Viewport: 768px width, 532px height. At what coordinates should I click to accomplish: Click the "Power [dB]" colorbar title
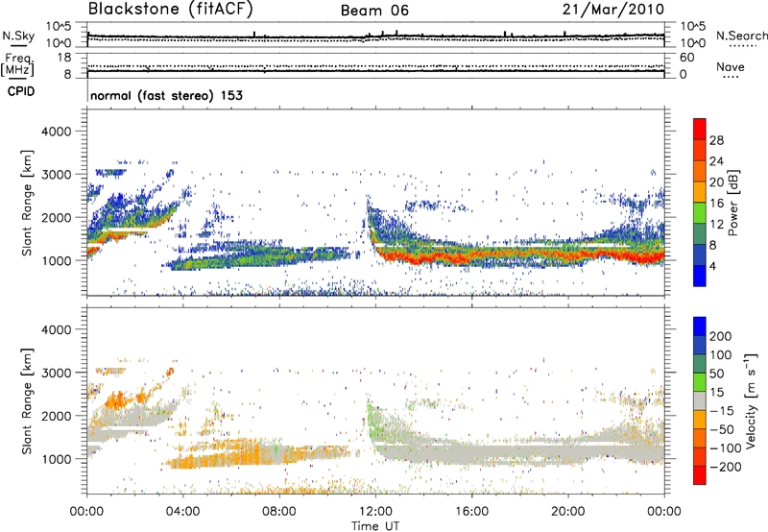point(733,203)
